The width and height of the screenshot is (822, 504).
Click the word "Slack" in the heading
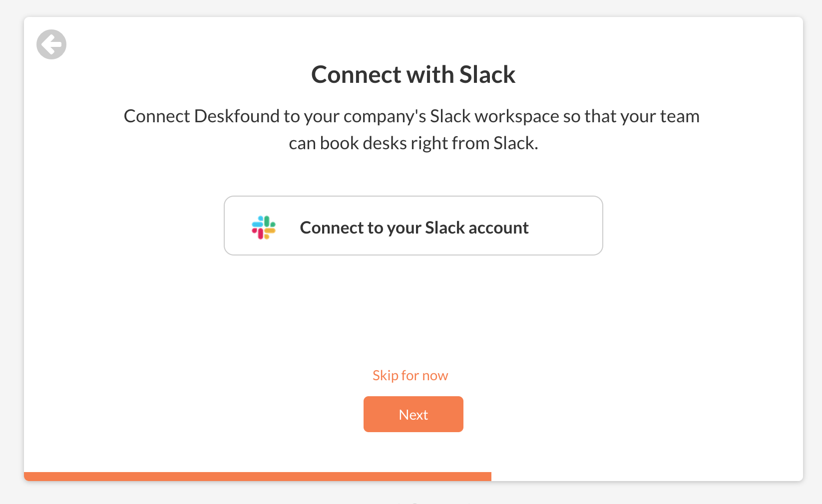click(487, 75)
